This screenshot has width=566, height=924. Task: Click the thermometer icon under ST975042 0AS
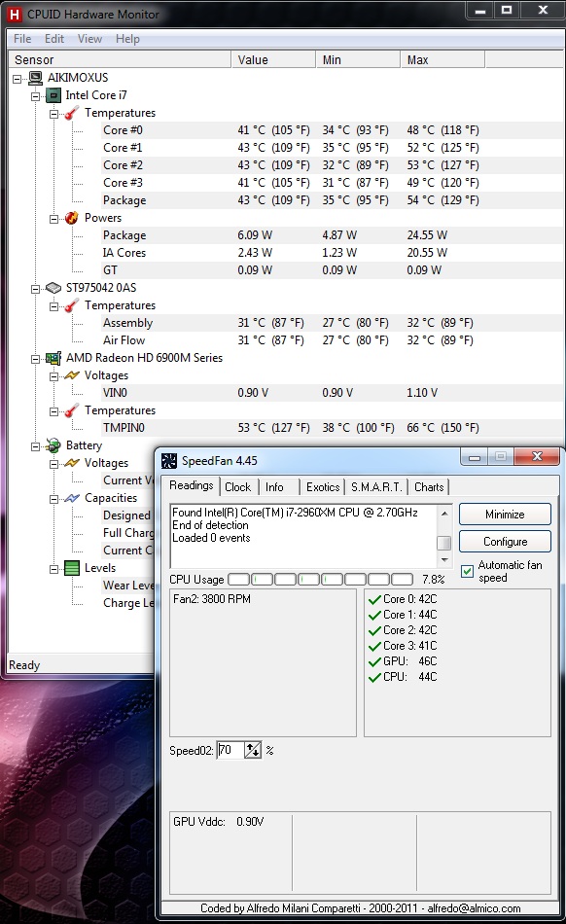[x=71, y=305]
